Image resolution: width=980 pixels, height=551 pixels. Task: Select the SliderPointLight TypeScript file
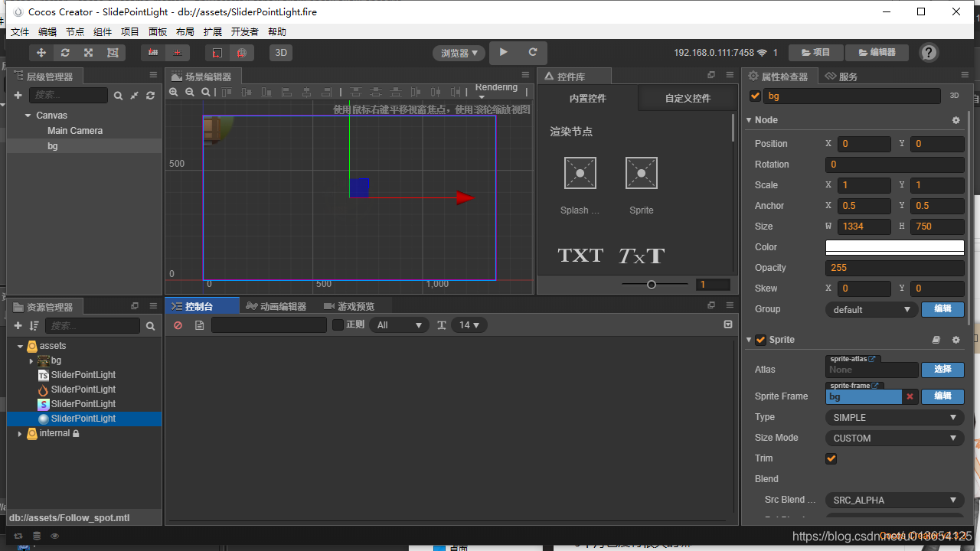[x=83, y=375]
